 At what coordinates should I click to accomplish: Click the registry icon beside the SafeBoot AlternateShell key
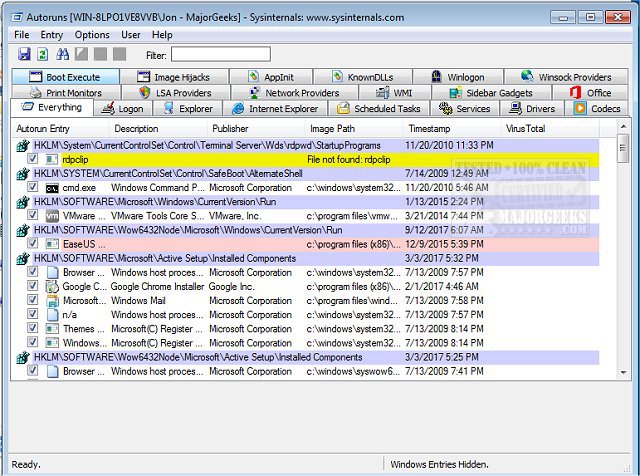point(23,173)
